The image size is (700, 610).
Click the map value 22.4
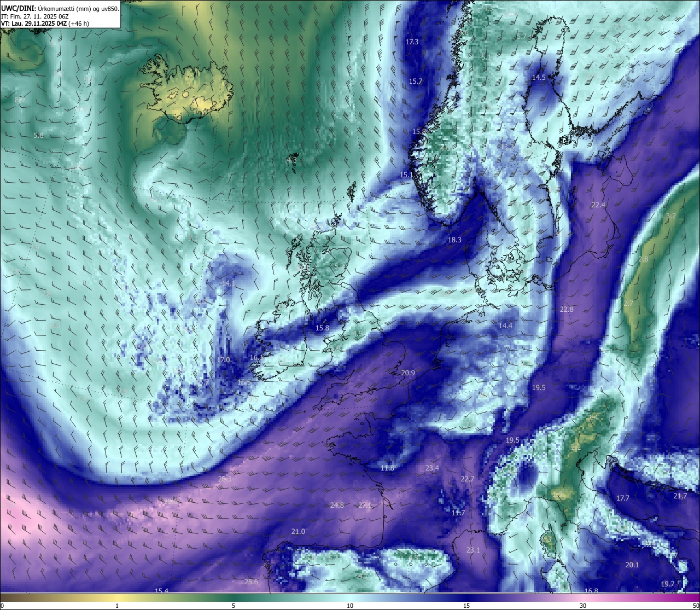598,205
